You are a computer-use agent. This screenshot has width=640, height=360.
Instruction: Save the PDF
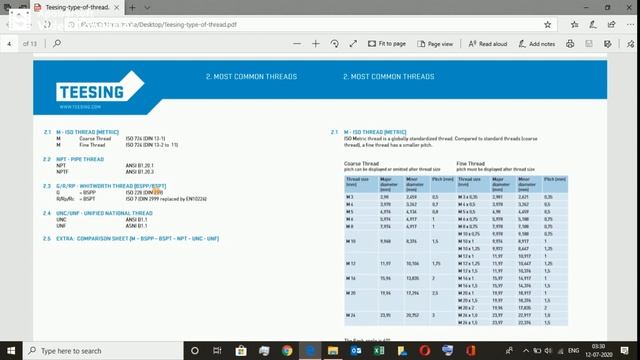(x=589, y=44)
